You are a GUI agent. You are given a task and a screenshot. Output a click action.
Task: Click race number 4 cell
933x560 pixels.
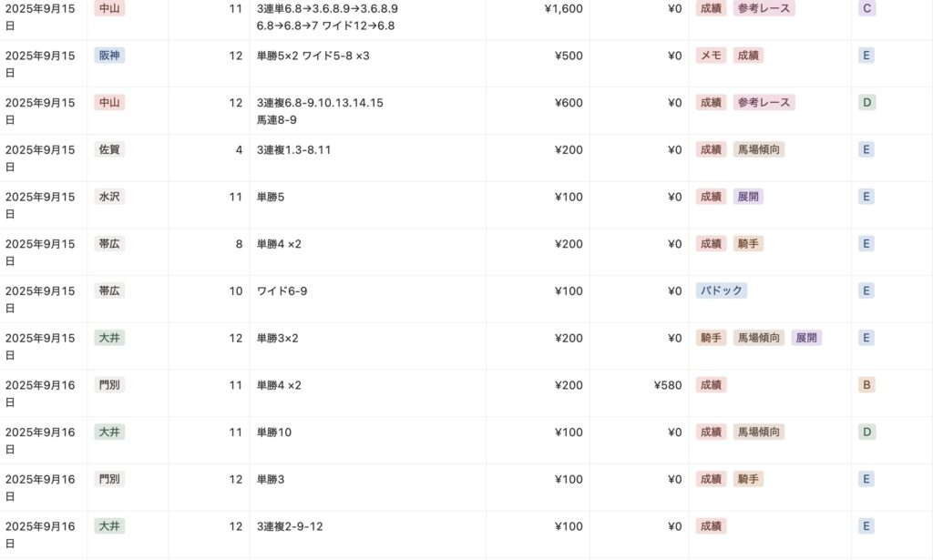239,149
